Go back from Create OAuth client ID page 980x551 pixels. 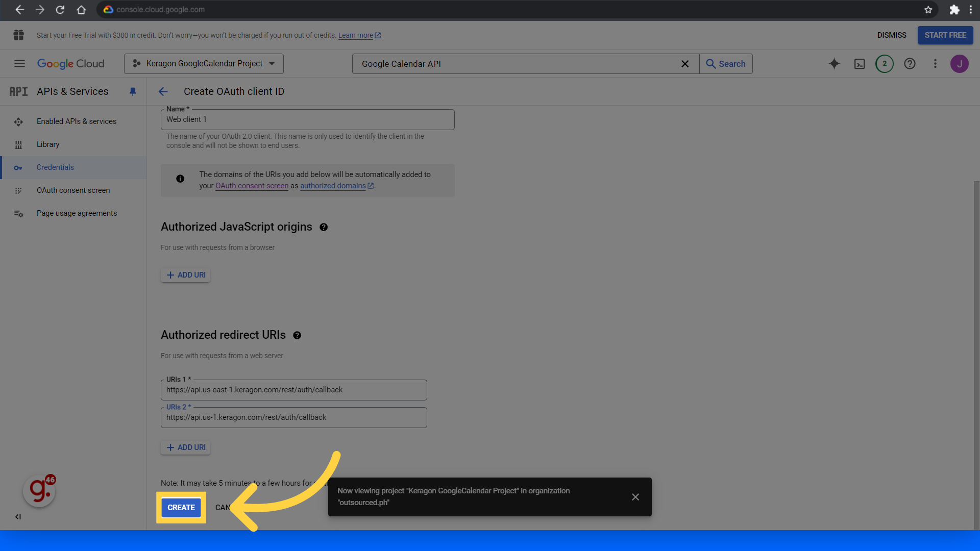[x=163, y=92]
